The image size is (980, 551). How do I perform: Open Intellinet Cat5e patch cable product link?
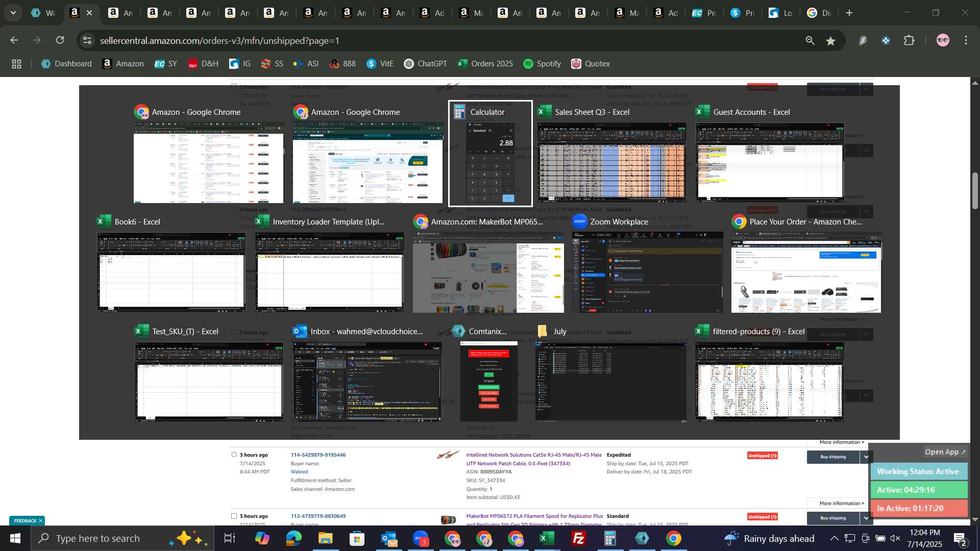pos(534,459)
